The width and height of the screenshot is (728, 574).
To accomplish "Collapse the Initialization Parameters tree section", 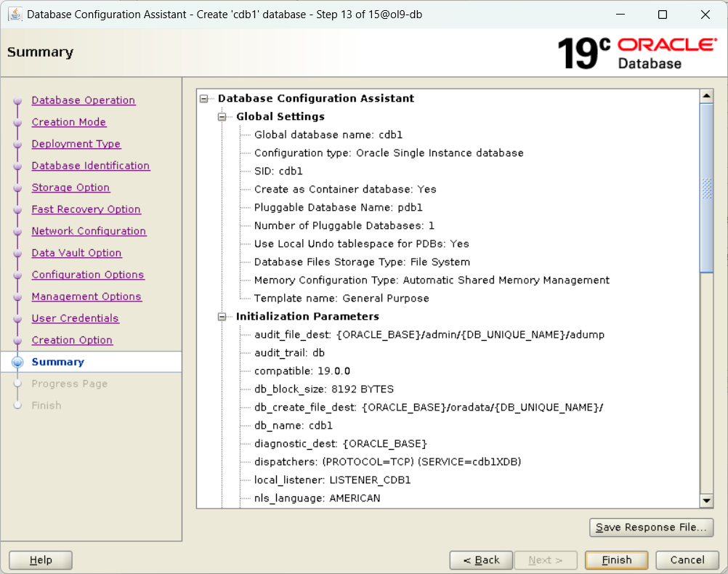I will 222,317.
